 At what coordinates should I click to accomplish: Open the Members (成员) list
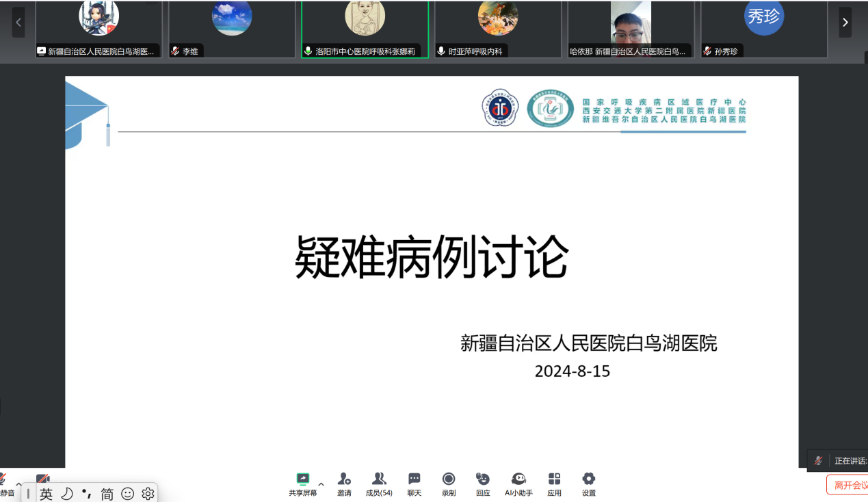pos(379,479)
